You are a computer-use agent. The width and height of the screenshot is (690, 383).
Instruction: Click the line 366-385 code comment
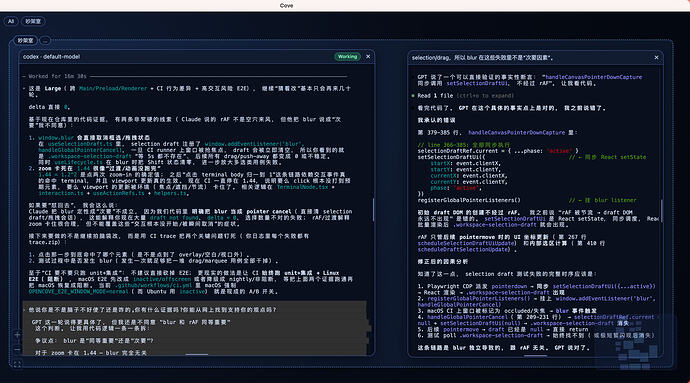click(464, 145)
